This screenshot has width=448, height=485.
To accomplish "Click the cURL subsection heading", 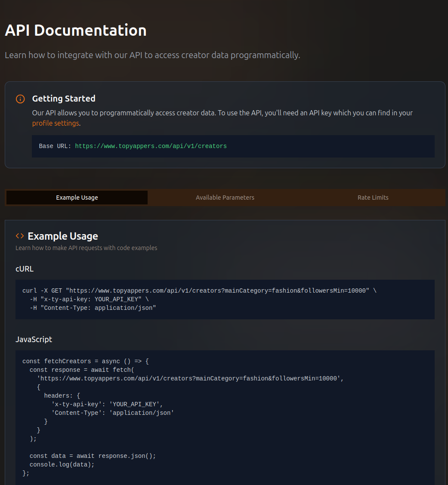I will [x=25, y=269].
